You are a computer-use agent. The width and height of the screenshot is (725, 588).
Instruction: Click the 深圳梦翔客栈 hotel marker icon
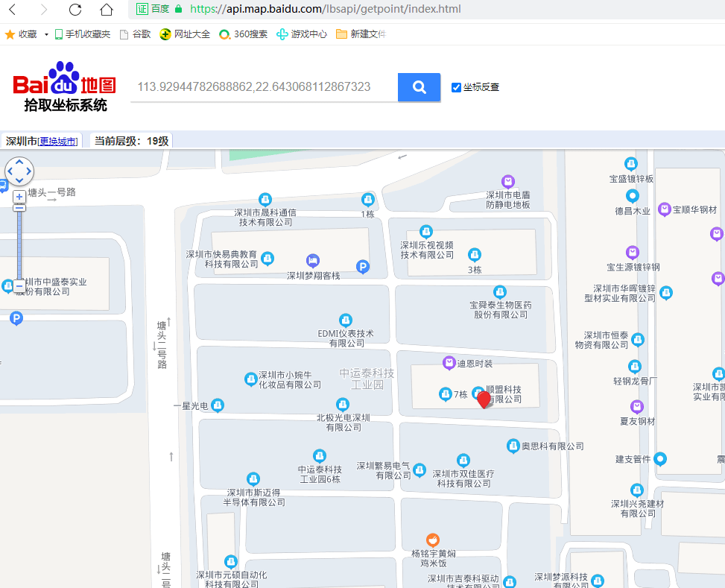(x=312, y=260)
